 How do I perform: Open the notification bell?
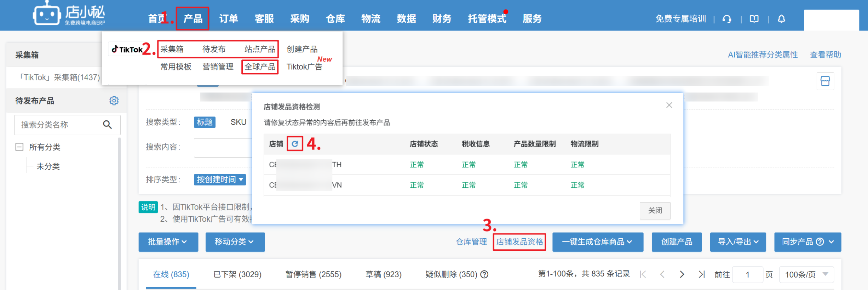pos(781,19)
